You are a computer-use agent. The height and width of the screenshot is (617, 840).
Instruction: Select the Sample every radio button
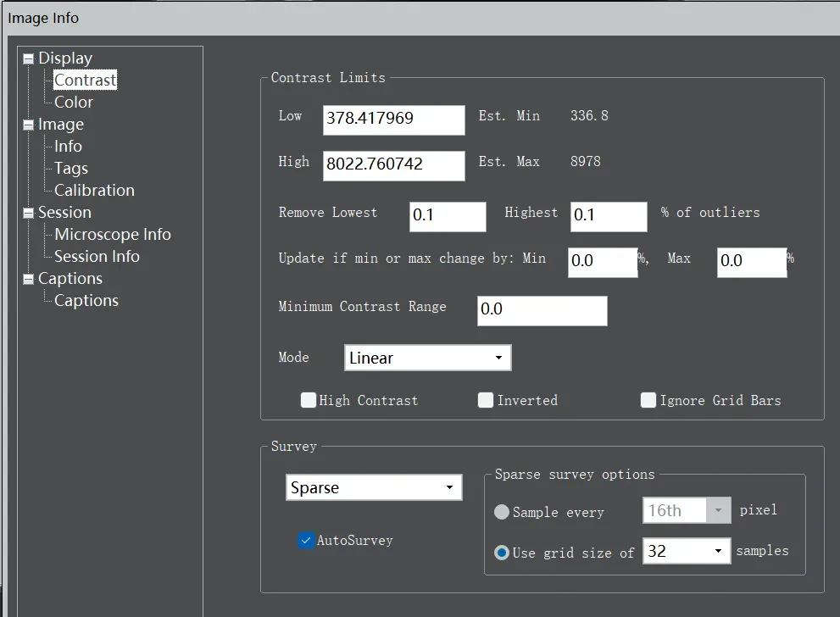pyautogui.click(x=502, y=512)
